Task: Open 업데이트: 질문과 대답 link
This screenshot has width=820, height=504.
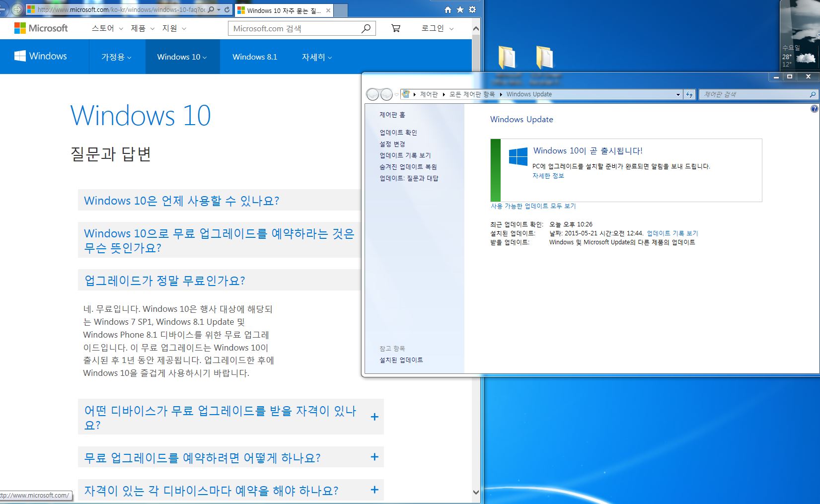Action: (x=409, y=178)
